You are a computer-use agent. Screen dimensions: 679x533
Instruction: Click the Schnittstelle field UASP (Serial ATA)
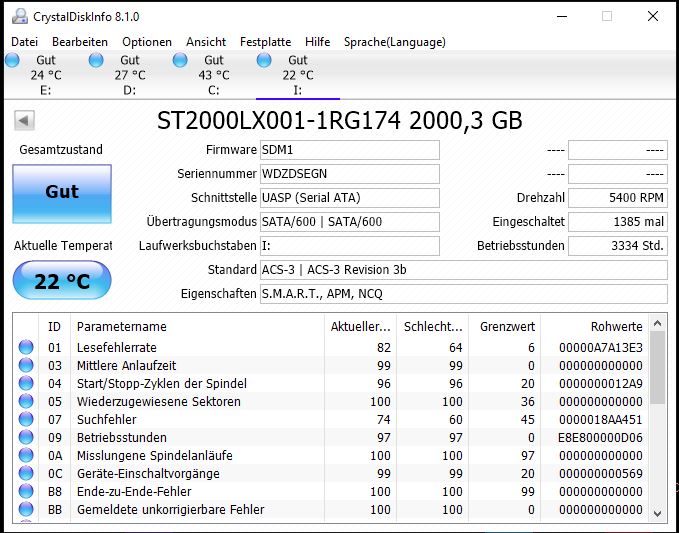pos(350,198)
